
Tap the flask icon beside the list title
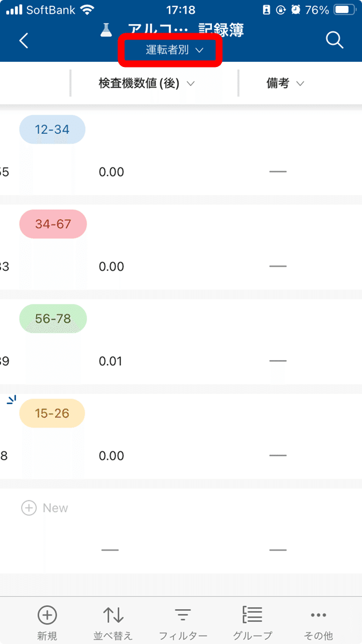coord(106,31)
